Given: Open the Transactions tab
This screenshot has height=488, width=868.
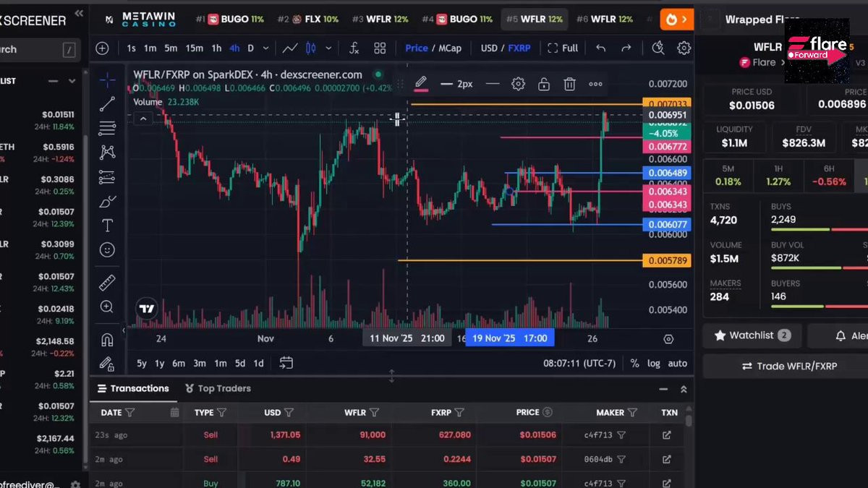Looking at the screenshot, I should (133, 388).
